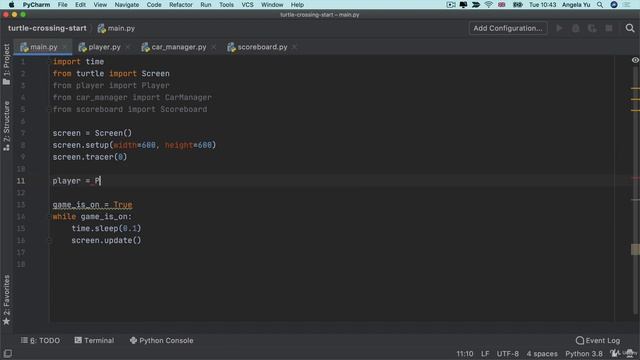Open Siri icon in the macOS menu bar
This screenshot has width=640, height=360.
click(614, 5)
